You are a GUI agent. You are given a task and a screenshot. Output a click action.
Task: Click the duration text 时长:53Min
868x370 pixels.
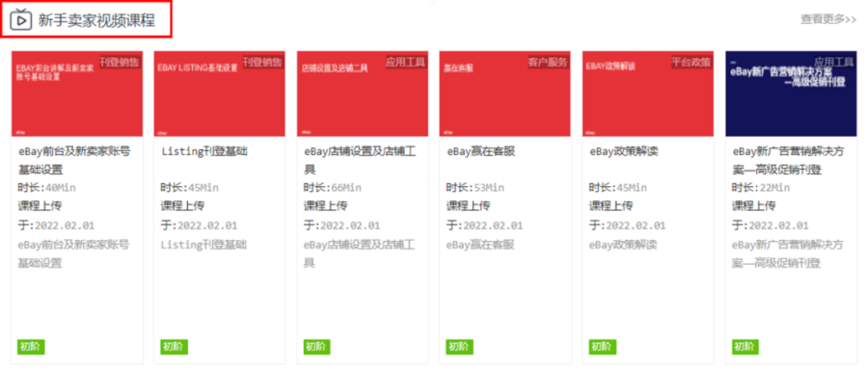475,188
